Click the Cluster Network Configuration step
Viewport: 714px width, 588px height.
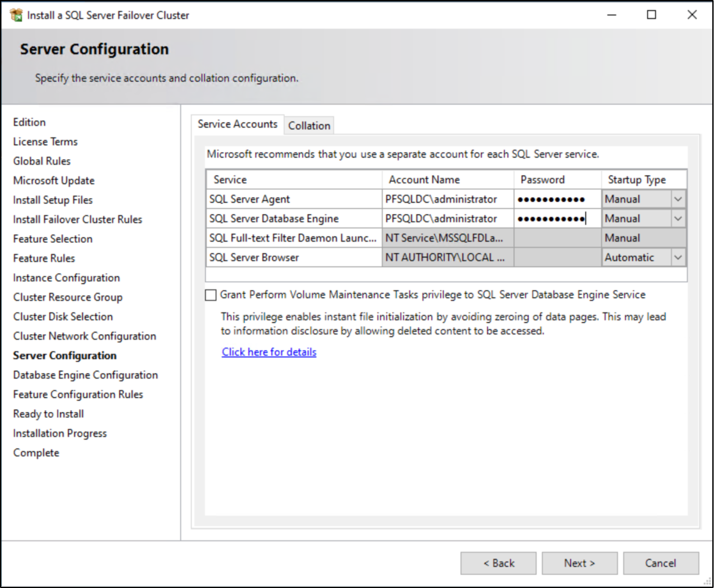pyautogui.click(x=85, y=336)
